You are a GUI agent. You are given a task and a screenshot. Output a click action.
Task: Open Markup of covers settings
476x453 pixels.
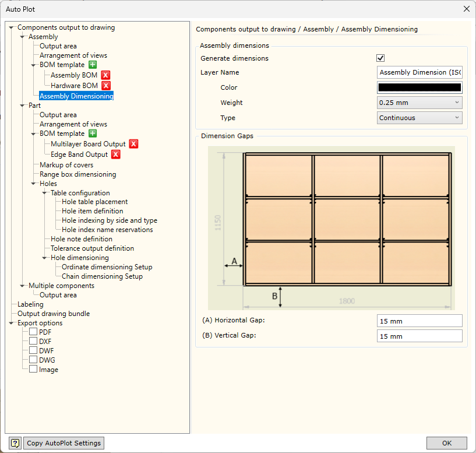click(x=66, y=165)
